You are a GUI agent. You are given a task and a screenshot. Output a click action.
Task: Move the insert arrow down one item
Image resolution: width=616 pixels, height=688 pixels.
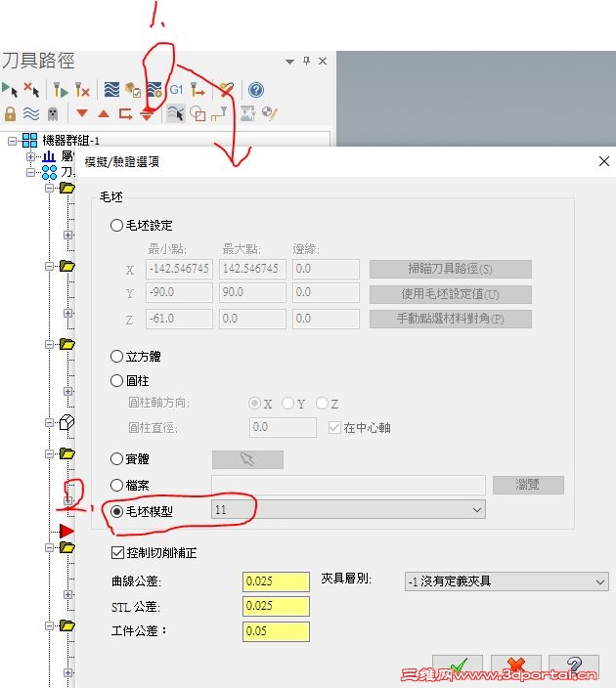click(82, 113)
